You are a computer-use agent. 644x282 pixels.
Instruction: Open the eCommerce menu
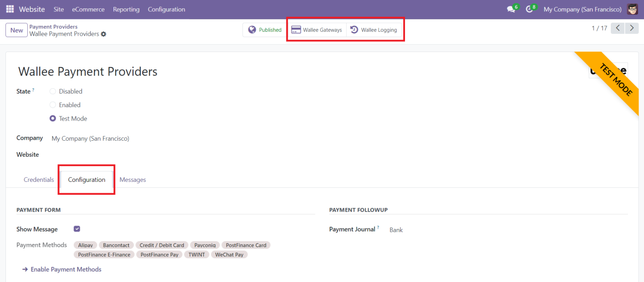(88, 9)
